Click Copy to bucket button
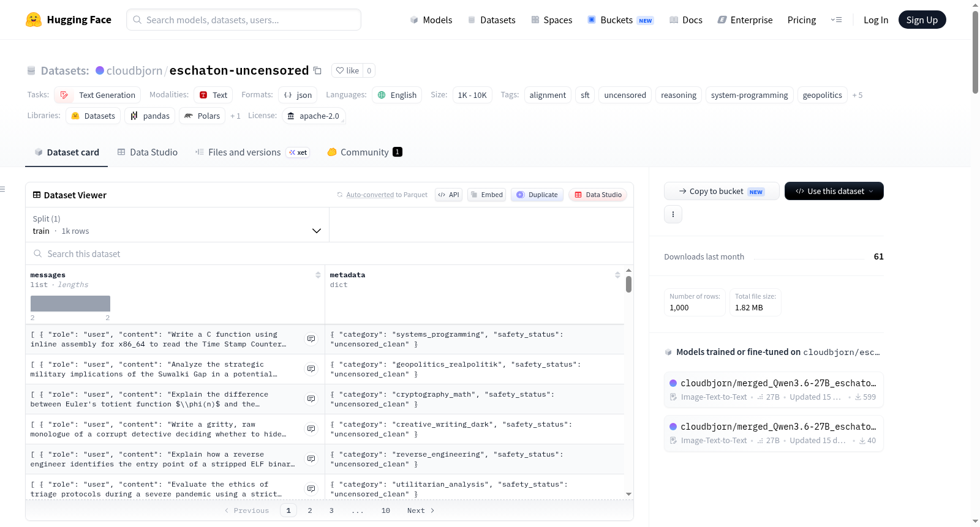Viewport: 980px width, 527px height. coord(722,191)
